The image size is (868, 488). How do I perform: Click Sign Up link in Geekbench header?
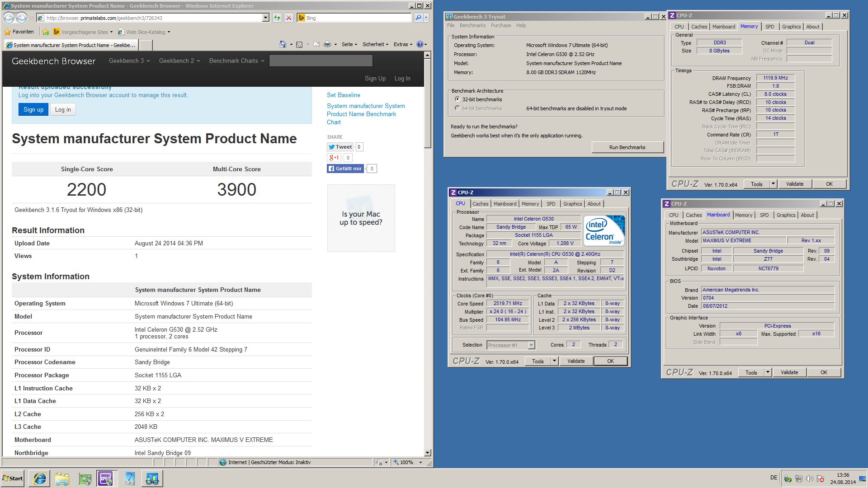[375, 79]
